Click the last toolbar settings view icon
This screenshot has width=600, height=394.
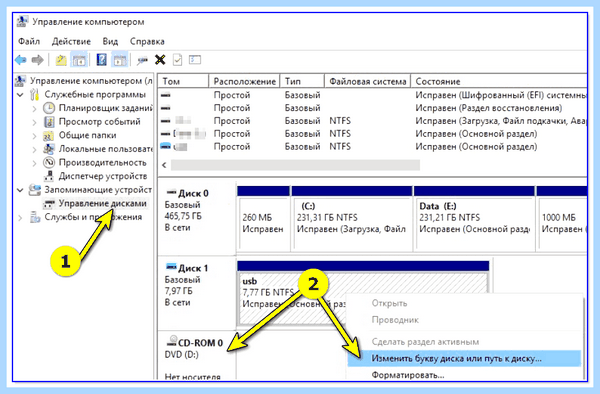pos(195,60)
